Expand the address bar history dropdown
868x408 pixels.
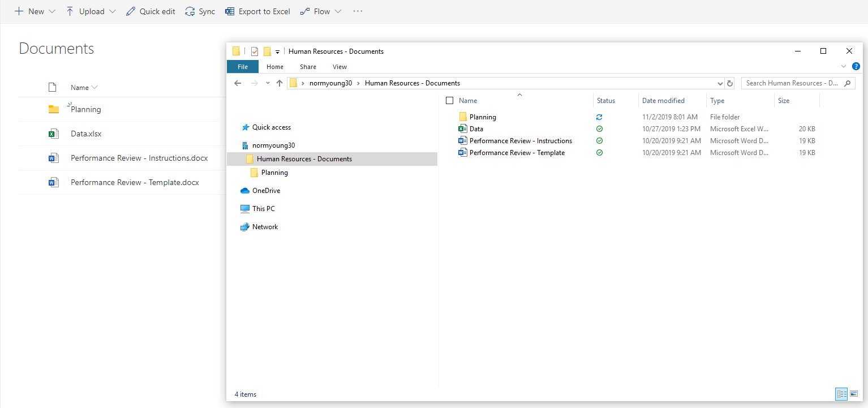pyautogui.click(x=720, y=83)
